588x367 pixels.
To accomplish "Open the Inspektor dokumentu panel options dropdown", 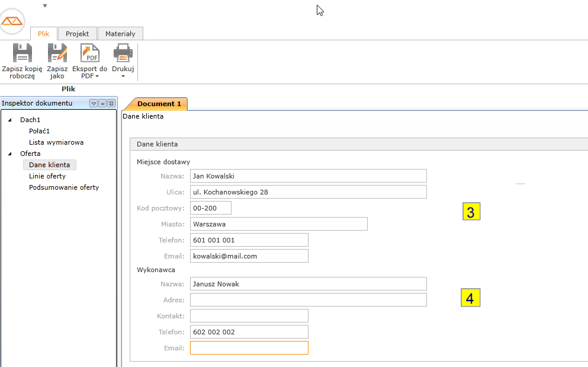I will (94, 103).
